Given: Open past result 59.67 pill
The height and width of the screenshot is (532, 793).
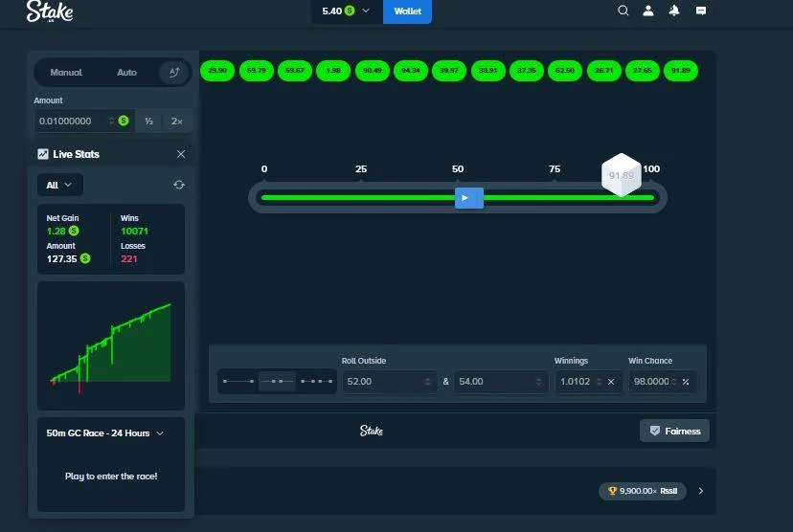Looking at the screenshot, I should [295, 70].
